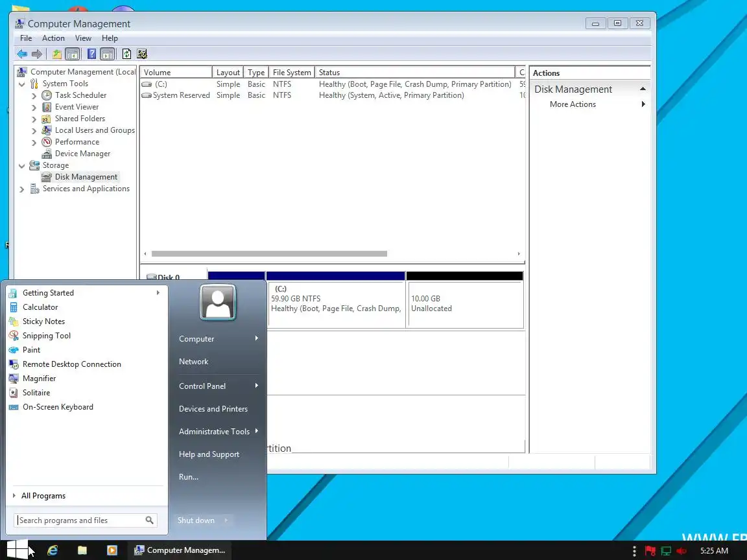Expand the More Actions submenu
The image size is (747, 560).
643,104
